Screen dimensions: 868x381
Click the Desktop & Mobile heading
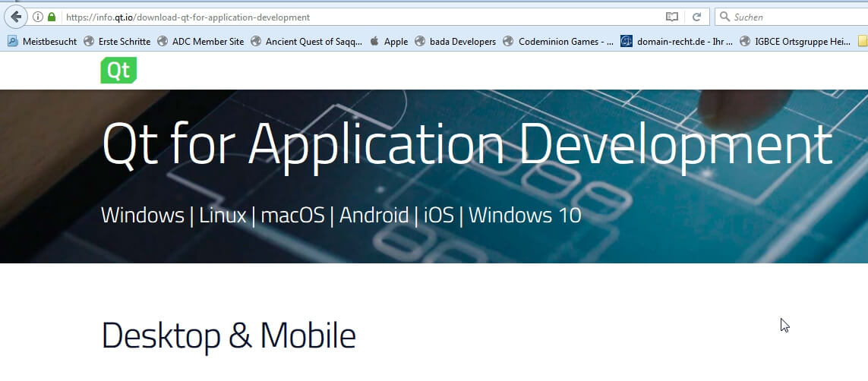coord(229,335)
